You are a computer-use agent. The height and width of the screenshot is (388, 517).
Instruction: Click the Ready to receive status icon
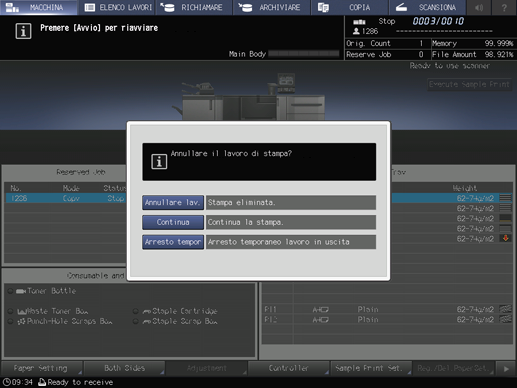(42, 382)
